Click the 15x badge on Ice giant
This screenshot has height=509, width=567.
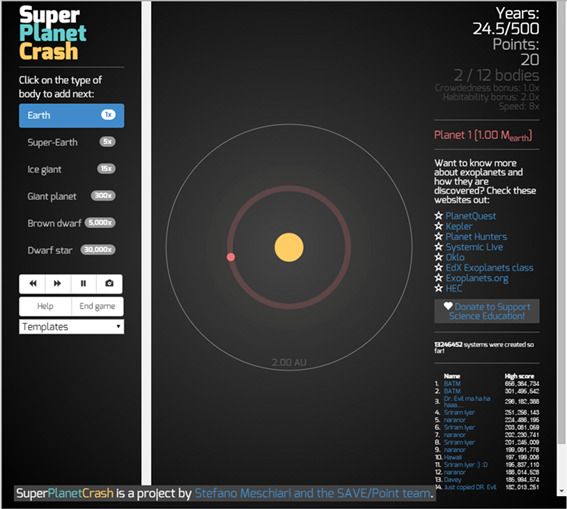click(x=106, y=168)
